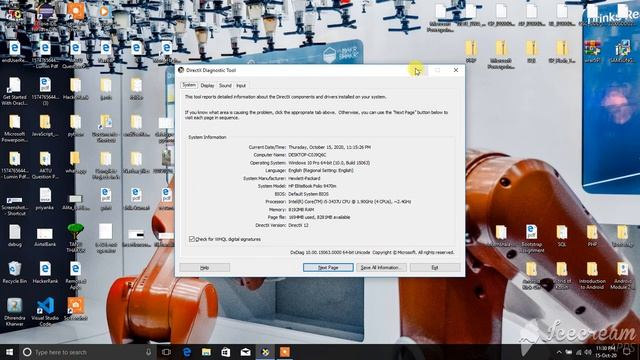Image resolution: width=640 pixels, height=360 pixels.
Task: Open the Introduction to Android folder
Action: [x=592, y=275]
